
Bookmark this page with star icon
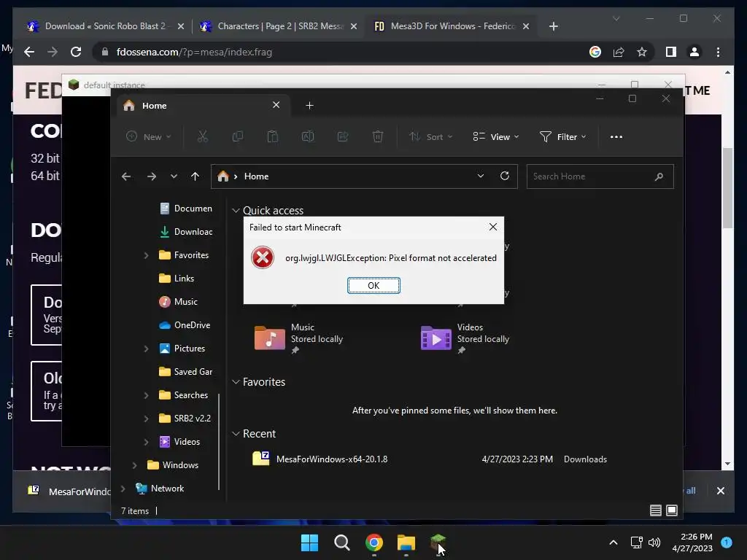[642, 52]
